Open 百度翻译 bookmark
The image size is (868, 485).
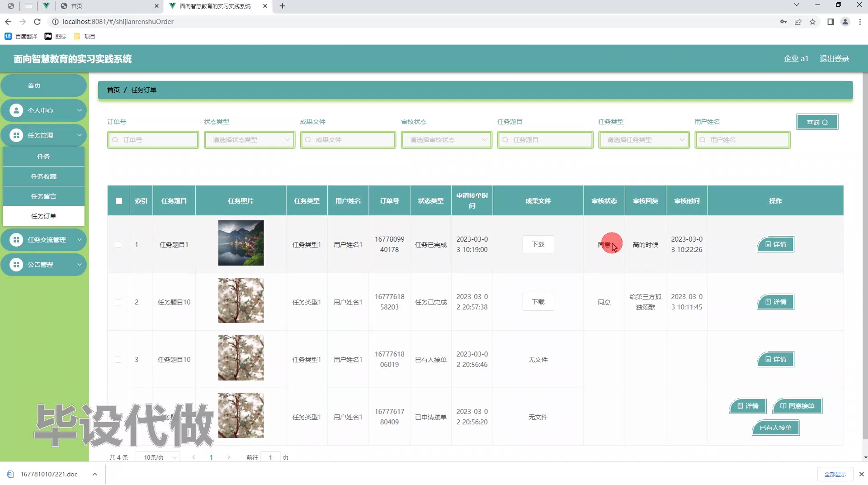pyautogui.click(x=21, y=36)
